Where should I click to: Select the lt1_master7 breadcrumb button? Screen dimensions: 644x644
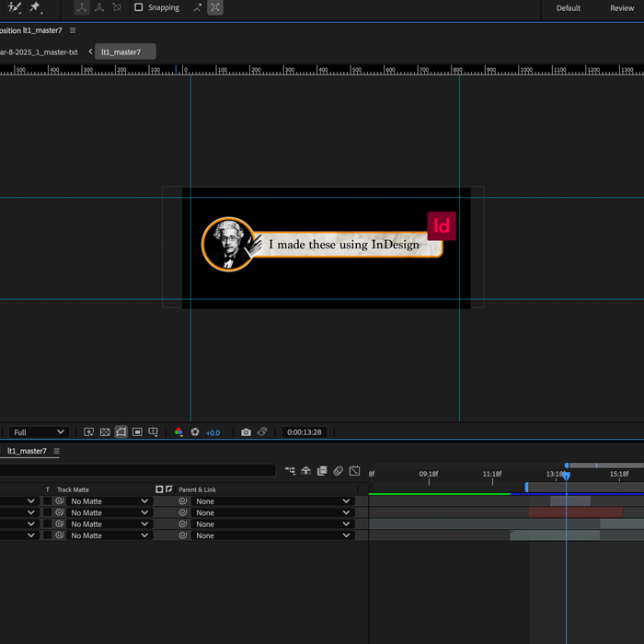[125, 52]
